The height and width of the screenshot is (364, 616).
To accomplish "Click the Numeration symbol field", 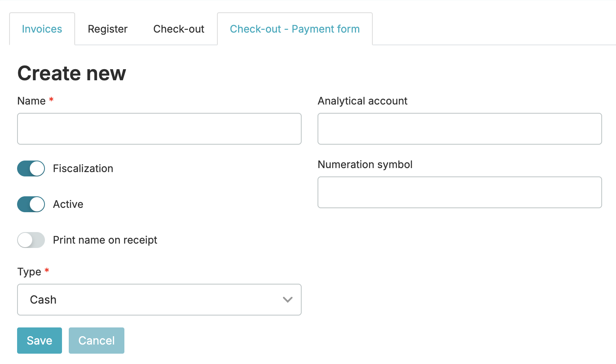I will tap(459, 192).
